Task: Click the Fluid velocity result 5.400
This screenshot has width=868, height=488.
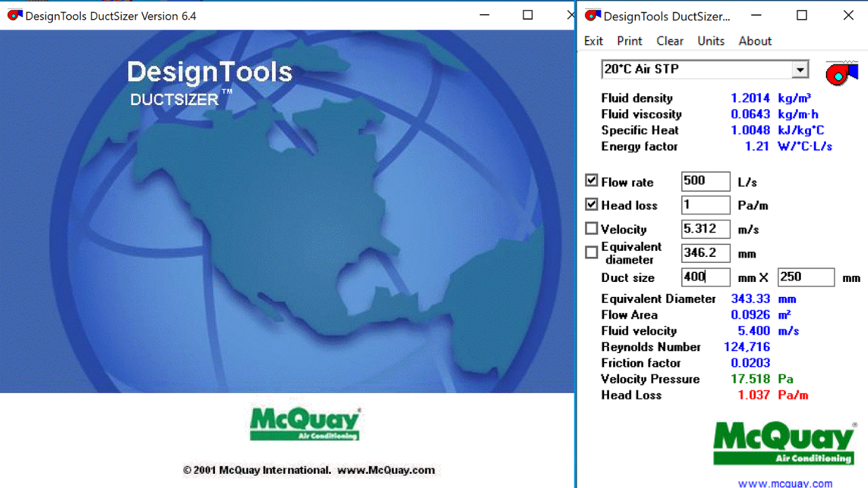Action: (754, 331)
